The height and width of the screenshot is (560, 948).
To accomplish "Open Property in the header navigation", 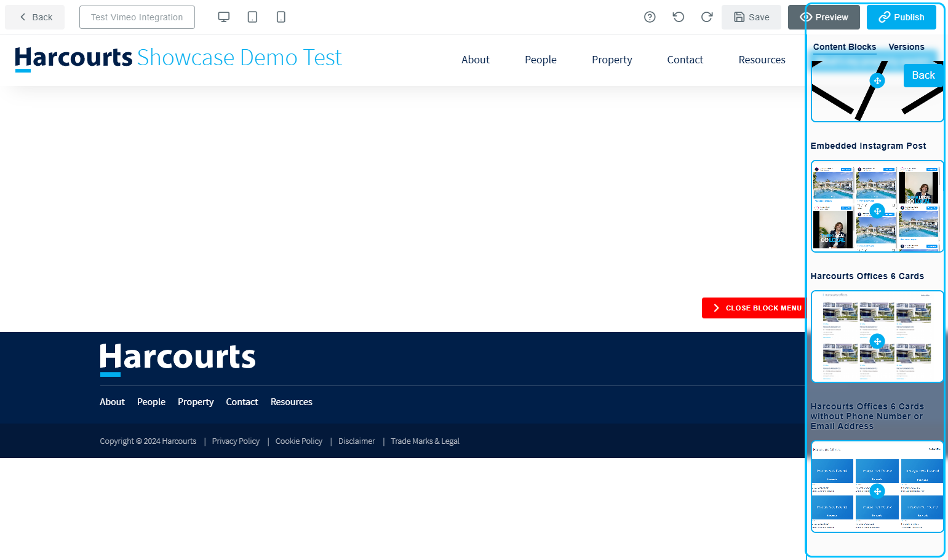I will point(612,60).
